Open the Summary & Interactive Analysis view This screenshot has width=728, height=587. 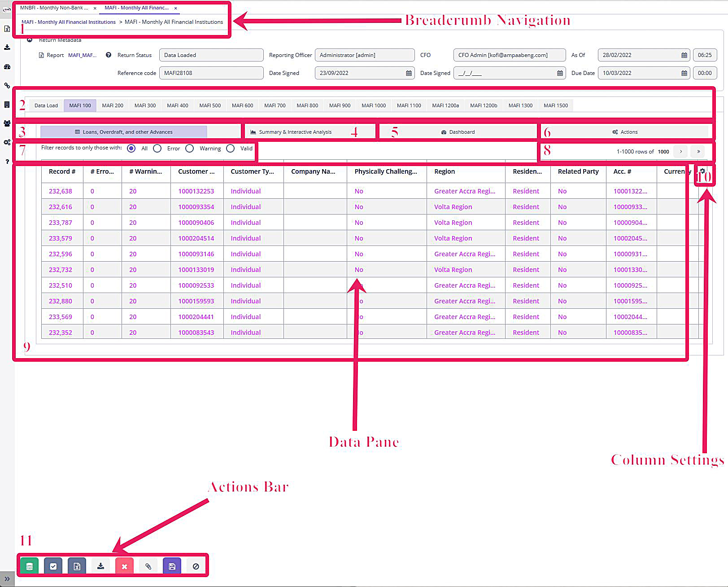(295, 131)
